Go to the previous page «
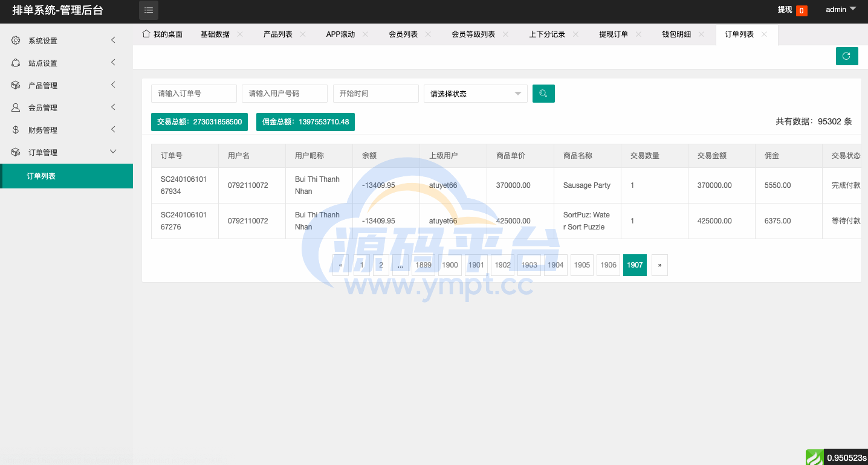This screenshot has height=465, width=868. click(340, 265)
